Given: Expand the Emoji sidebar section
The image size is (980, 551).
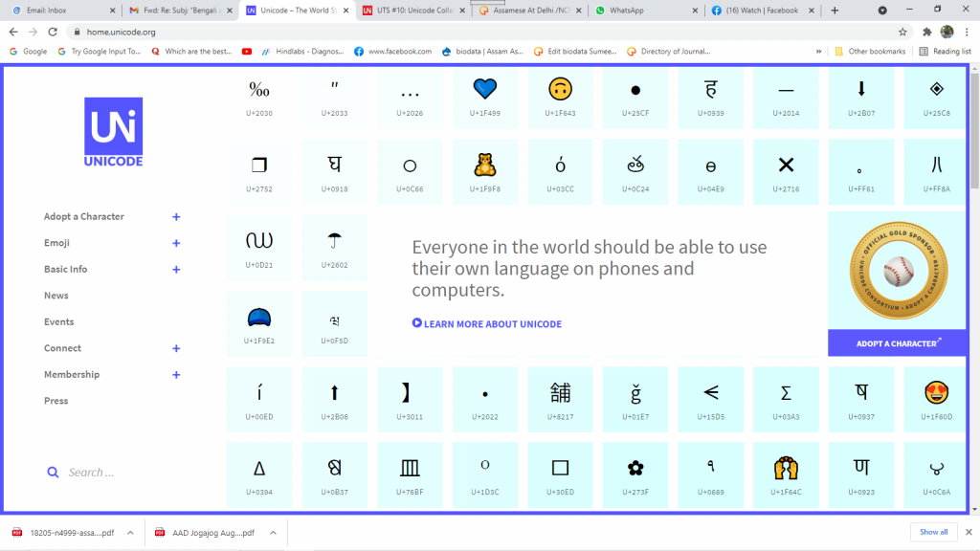Looking at the screenshot, I should 176,243.
